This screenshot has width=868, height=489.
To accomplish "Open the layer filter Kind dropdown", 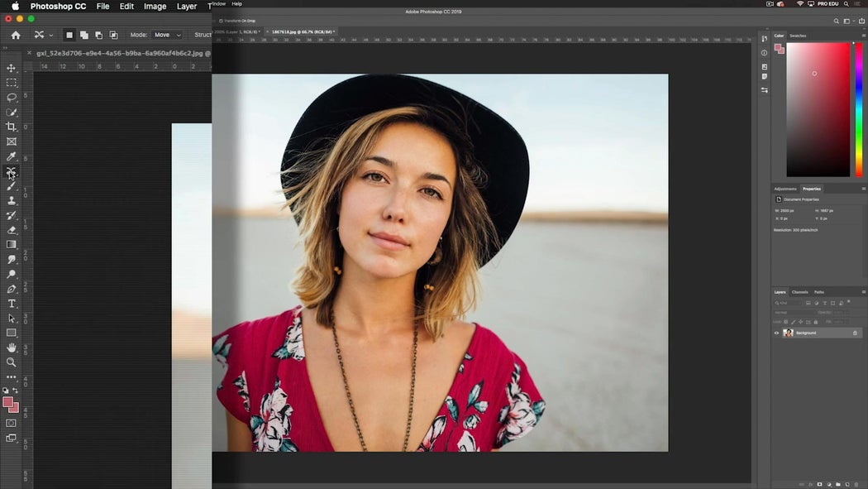I will coord(784,302).
